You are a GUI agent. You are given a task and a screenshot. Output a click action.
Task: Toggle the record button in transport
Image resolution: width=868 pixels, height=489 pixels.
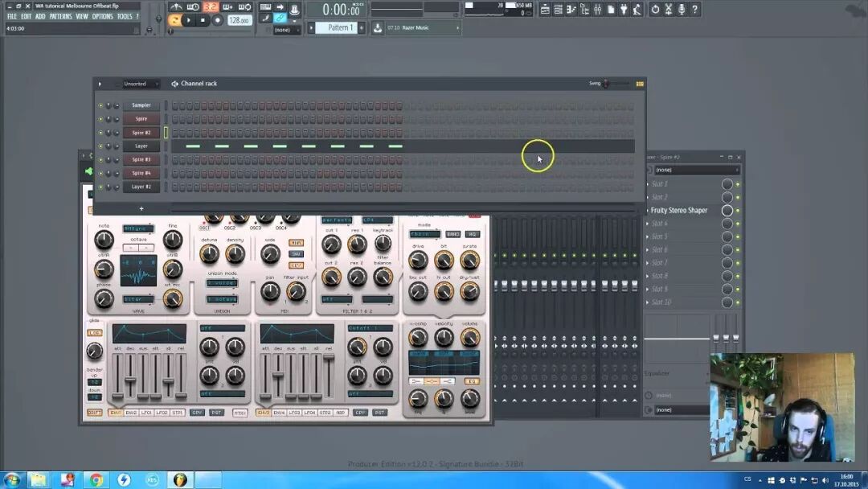(x=218, y=20)
